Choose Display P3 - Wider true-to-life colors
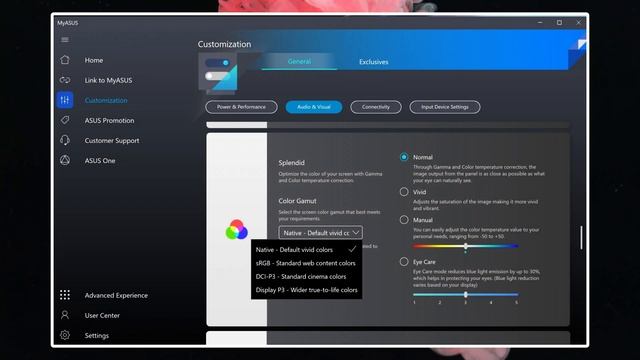Viewport: 640px width, 360px height. click(x=306, y=290)
